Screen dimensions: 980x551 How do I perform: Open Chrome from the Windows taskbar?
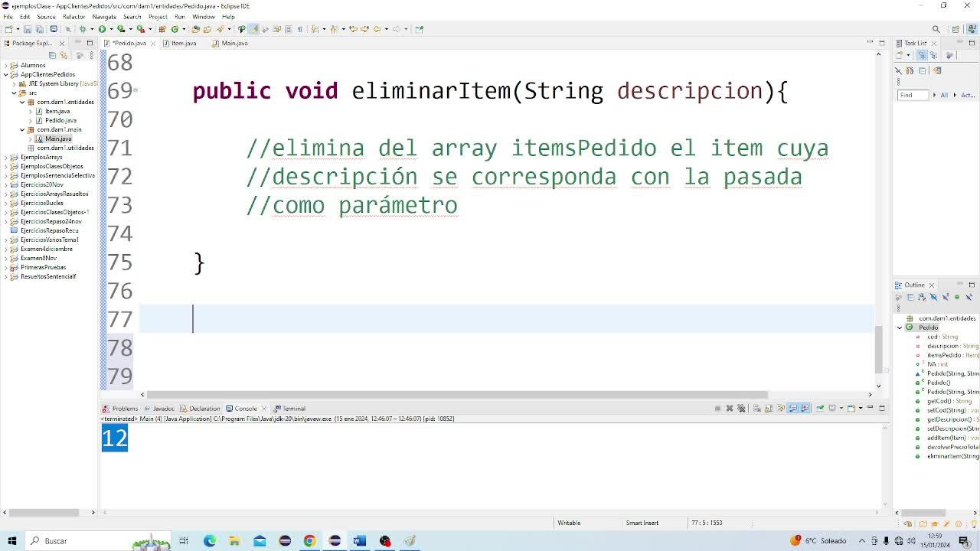coord(309,541)
